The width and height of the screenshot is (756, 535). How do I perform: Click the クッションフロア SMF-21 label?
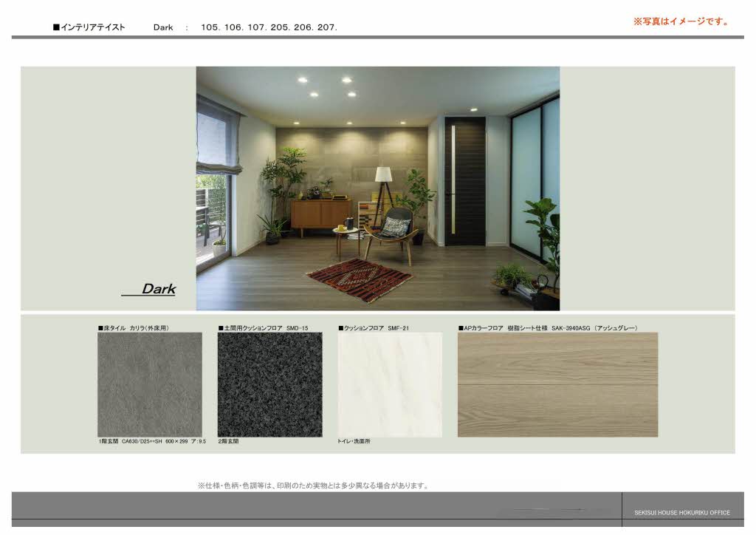tap(374, 327)
